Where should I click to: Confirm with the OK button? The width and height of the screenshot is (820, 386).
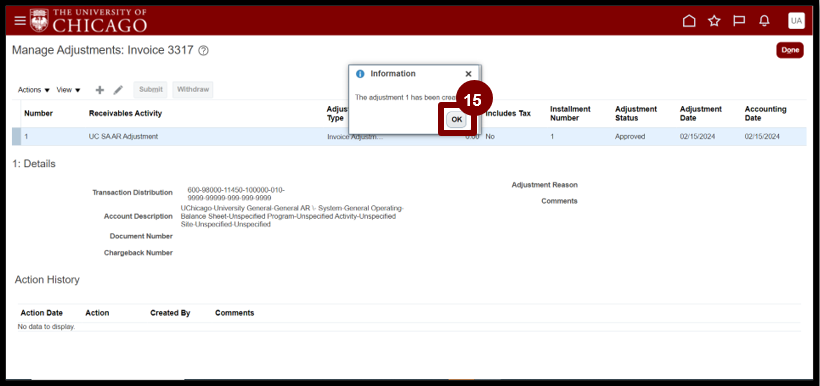coord(457,120)
